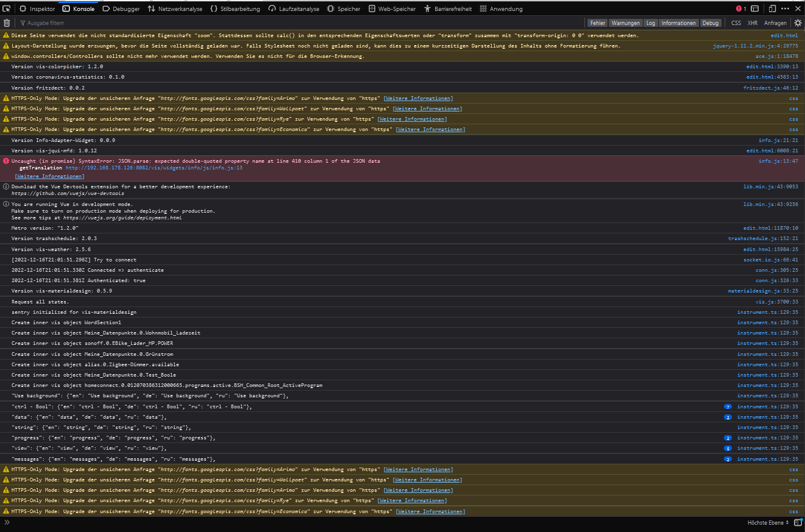Click Weitere Informationen under the SyntaxError

coord(50,176)
